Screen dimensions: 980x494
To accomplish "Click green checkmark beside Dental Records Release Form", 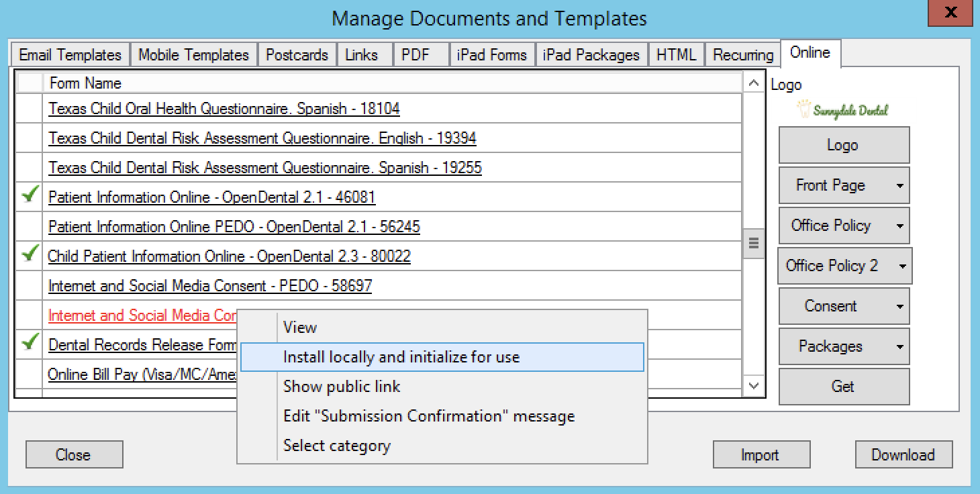I will (30, 342).
